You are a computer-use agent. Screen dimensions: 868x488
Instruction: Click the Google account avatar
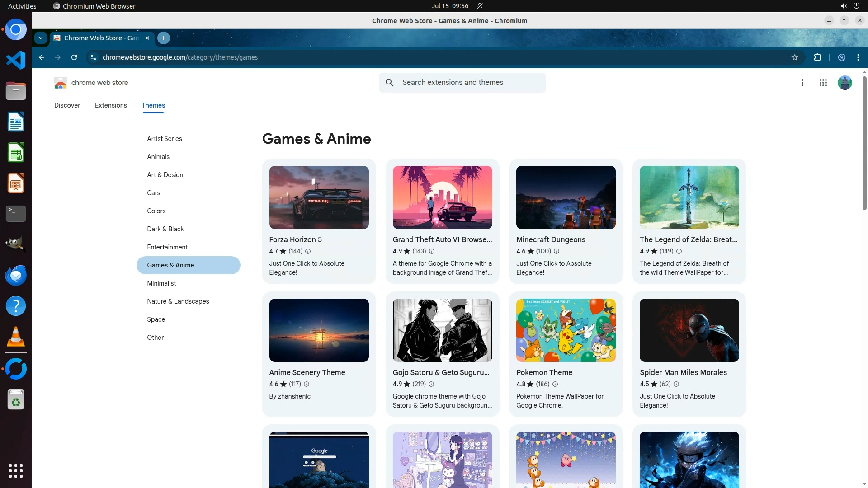844,83
